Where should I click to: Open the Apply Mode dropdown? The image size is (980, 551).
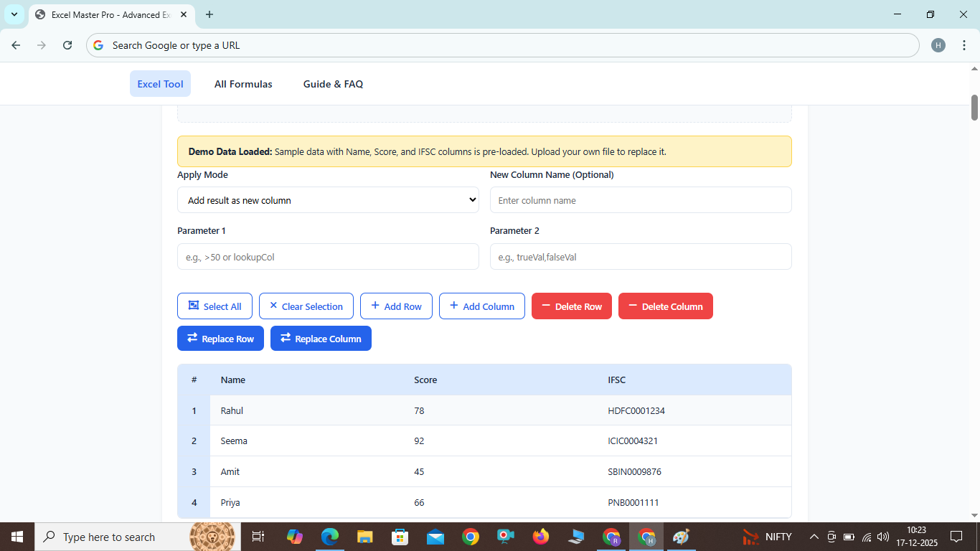coord(327,200)
